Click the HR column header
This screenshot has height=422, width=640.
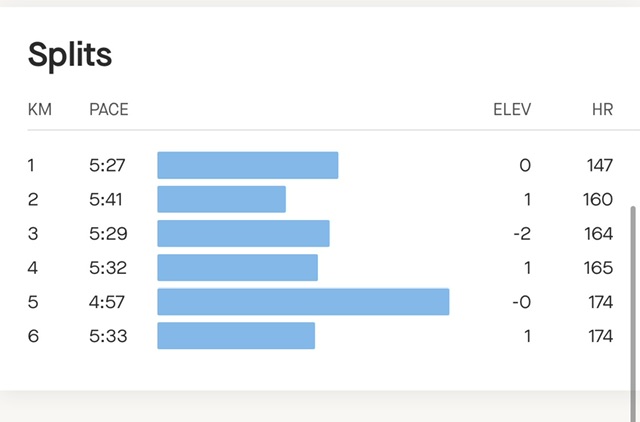pos(602,109)
